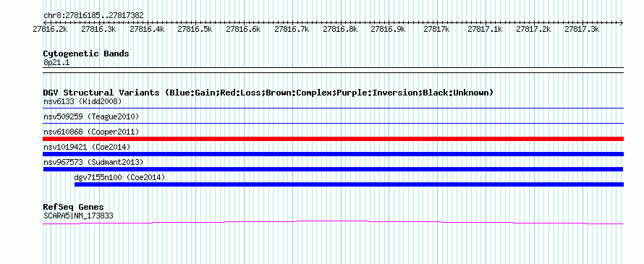
Task: Click the 27816.3k ruler tick label
Action: click(98, 29)
